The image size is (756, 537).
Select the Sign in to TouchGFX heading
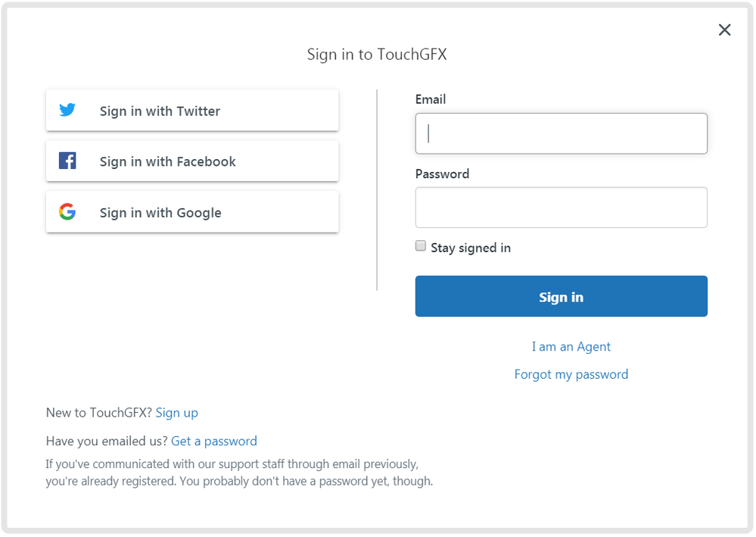[377, 55]
